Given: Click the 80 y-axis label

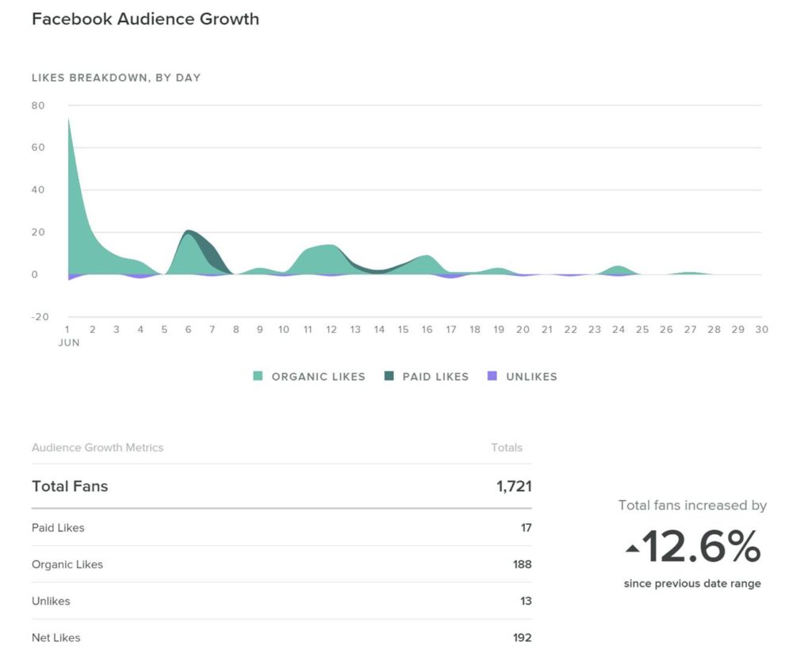Looking at the screenshot, I should click(38, 105).
